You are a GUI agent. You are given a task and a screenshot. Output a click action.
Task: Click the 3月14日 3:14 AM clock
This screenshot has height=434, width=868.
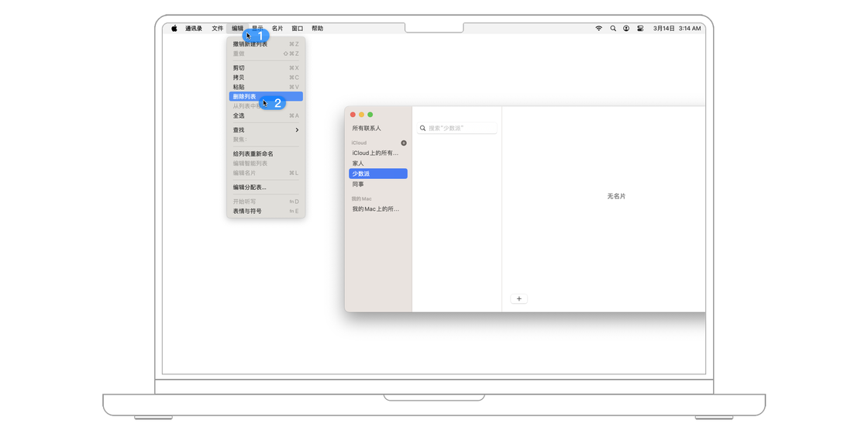677,28
